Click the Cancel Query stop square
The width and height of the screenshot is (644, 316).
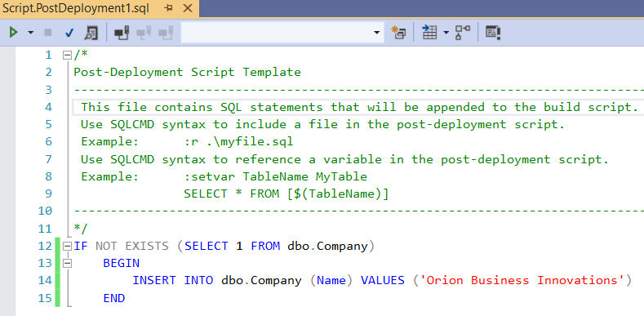tap(48, 33)
